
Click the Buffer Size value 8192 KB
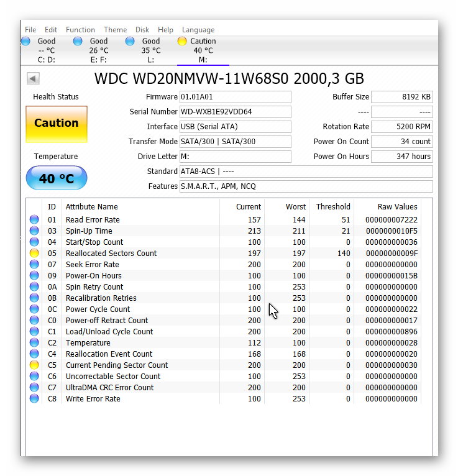402,97
